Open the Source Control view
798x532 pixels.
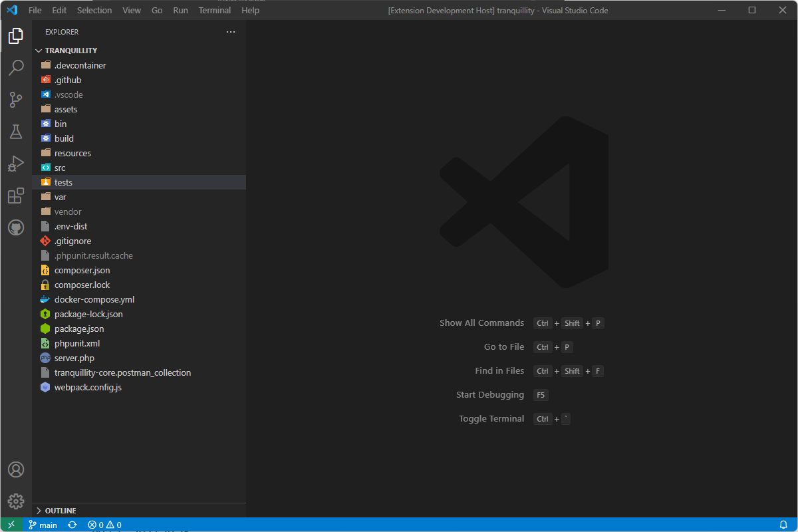(16, 100)
